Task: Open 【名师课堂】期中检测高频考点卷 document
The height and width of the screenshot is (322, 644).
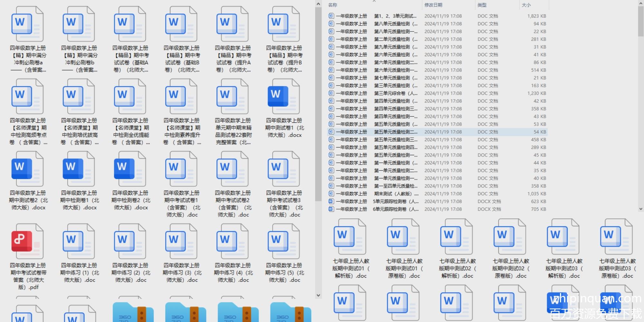Action: point(27,96)
